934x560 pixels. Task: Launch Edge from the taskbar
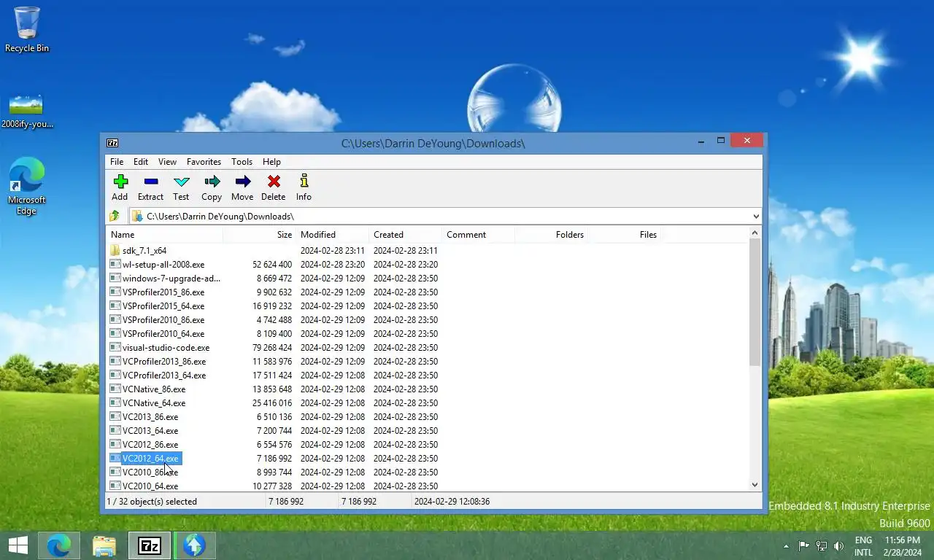59,545
